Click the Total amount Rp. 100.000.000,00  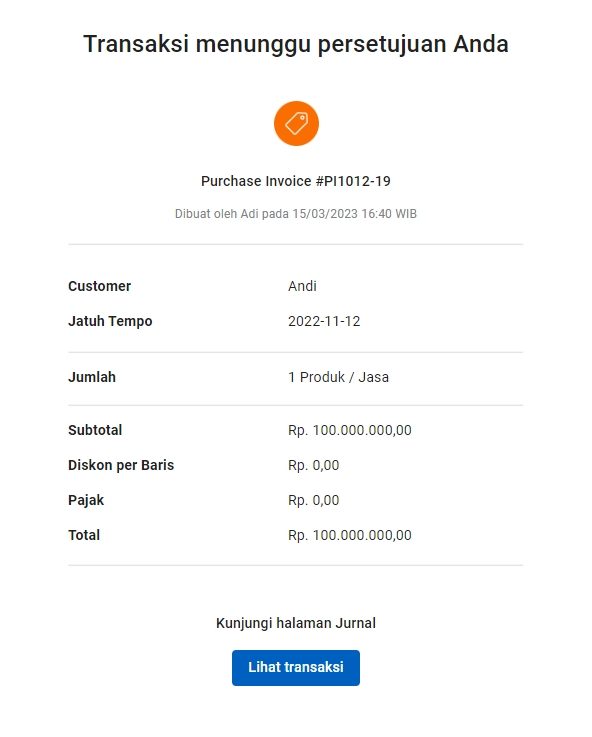(x=350, y=535)
